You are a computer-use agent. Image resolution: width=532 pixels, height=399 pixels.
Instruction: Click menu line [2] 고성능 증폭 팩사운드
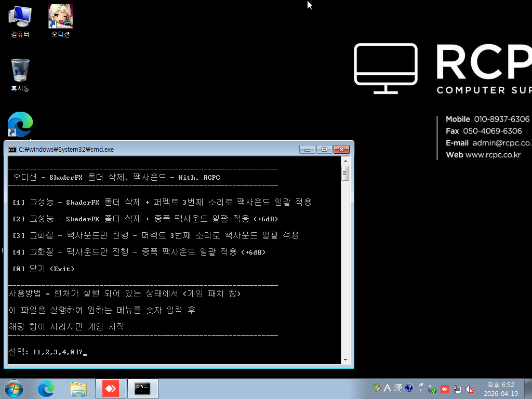click(145, 219)
